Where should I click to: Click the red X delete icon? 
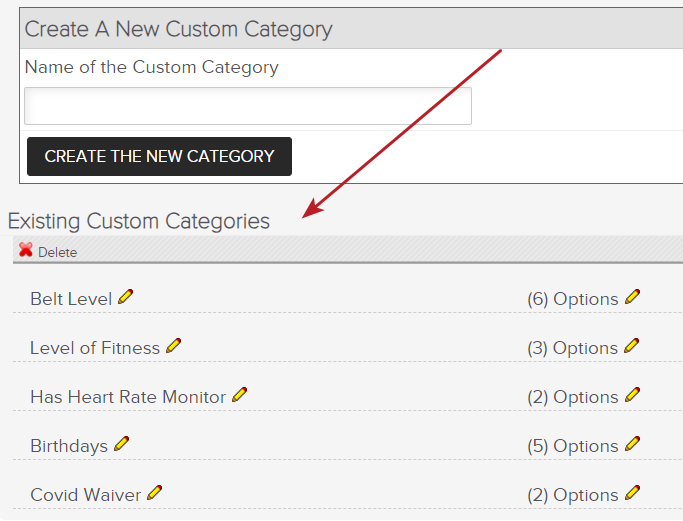26,250
